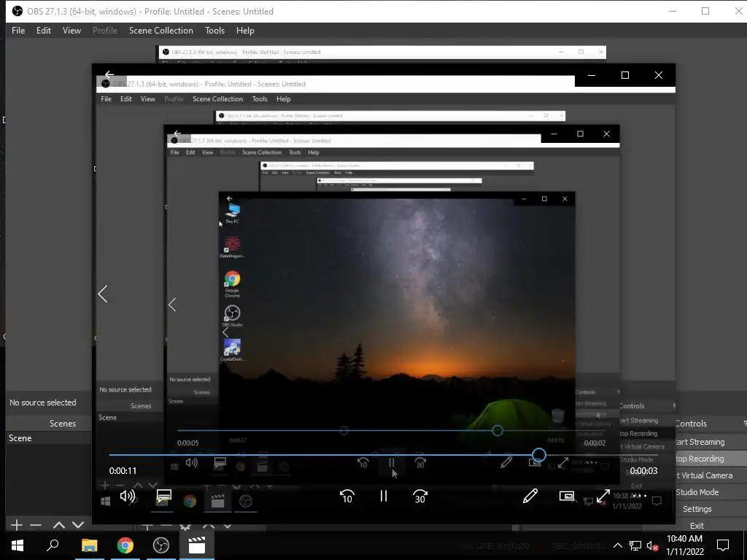
Task: Add a new scene with the plus icon
Action: pos(16,525)
